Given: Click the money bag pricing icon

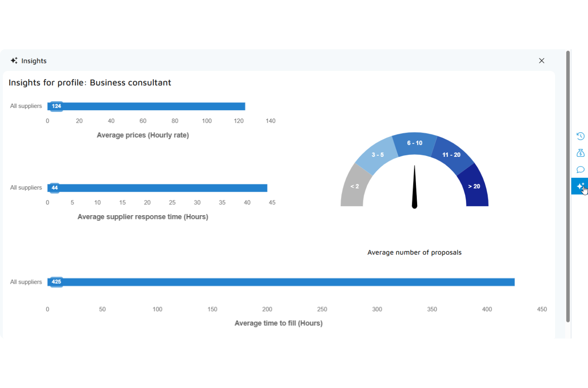Looking at the screenshot, I should tap(580, 153).
